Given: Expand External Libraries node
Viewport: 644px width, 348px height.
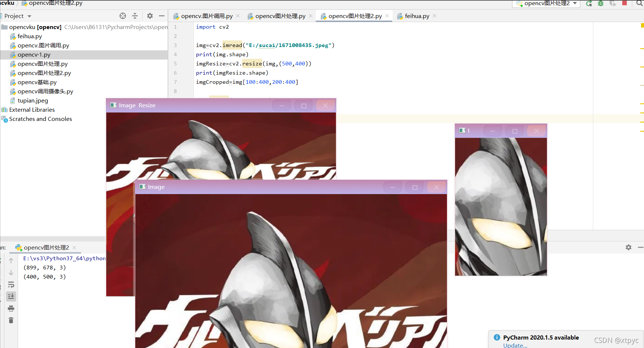Looking at the screenshot, I should (x=32, y=110).
